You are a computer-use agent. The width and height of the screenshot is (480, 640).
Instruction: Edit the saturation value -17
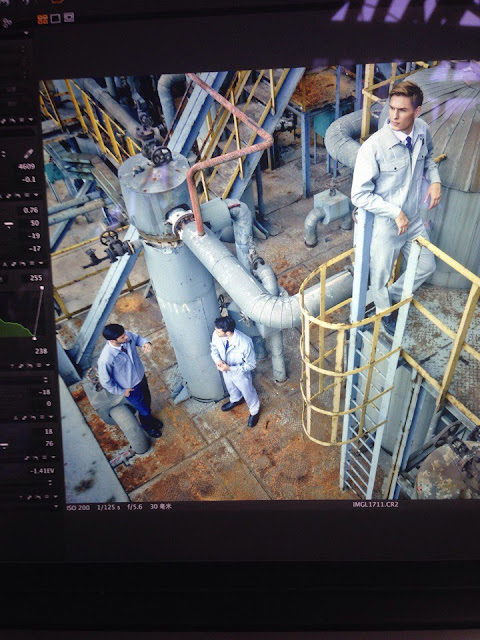click(35, 248)
